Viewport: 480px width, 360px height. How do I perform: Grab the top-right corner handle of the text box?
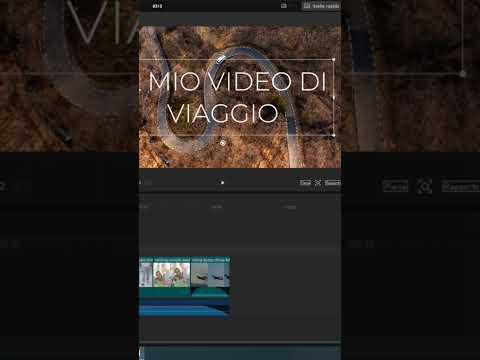pyautogui.click(x=334, y=60)
